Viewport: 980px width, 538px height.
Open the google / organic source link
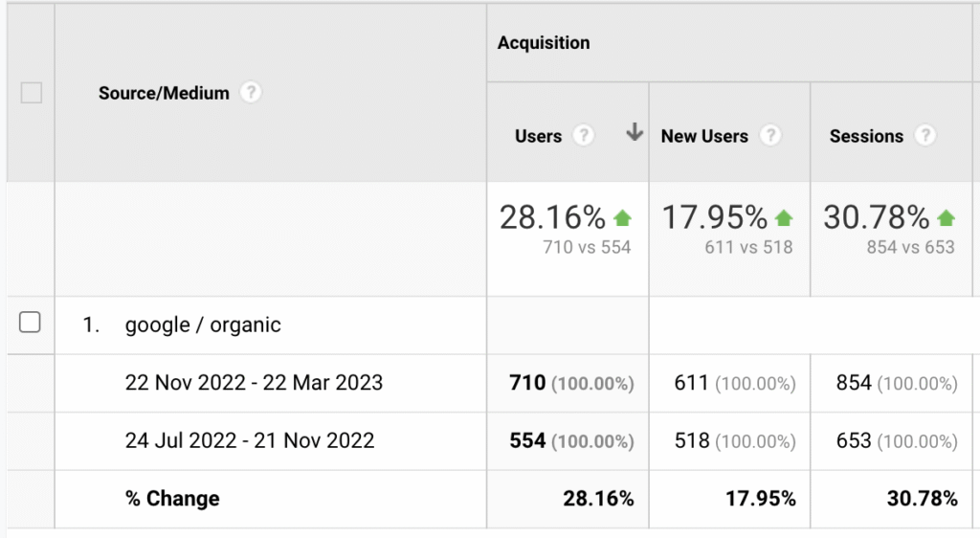[x=203, y=325]
